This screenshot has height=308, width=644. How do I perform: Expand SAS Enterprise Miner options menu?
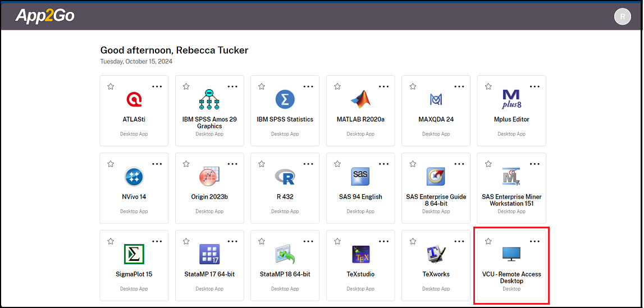tap(535, 164)
